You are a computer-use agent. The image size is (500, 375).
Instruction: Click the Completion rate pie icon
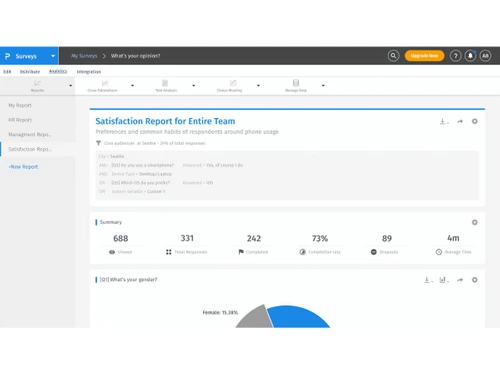point(302,252)
